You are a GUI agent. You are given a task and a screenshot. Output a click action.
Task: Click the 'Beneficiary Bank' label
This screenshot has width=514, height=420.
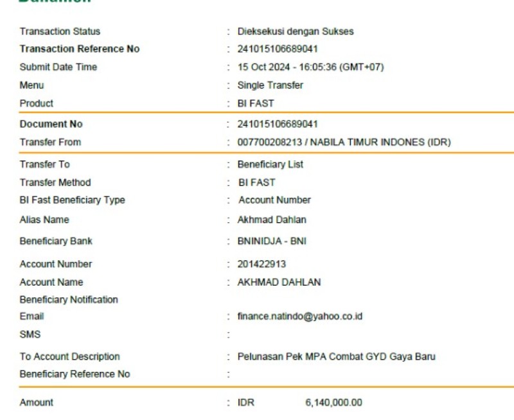pyautogui.click(x=56, y=241)
